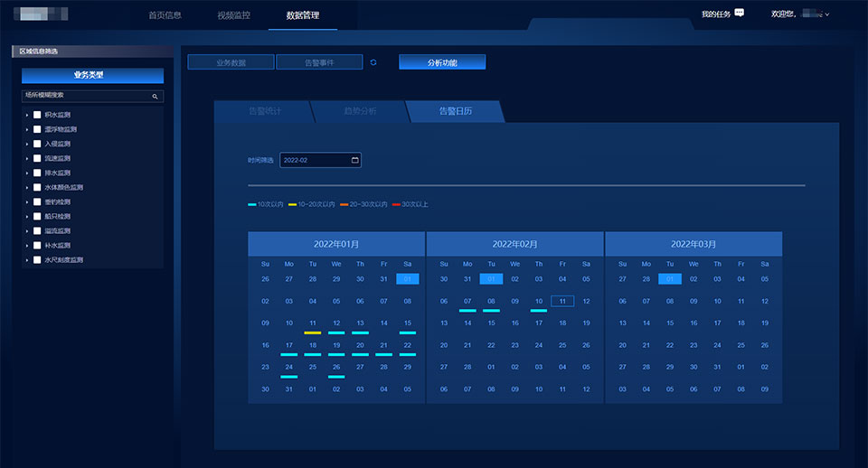
Task: Switch to the 告警统计 tab
Action: coord(264,111)
